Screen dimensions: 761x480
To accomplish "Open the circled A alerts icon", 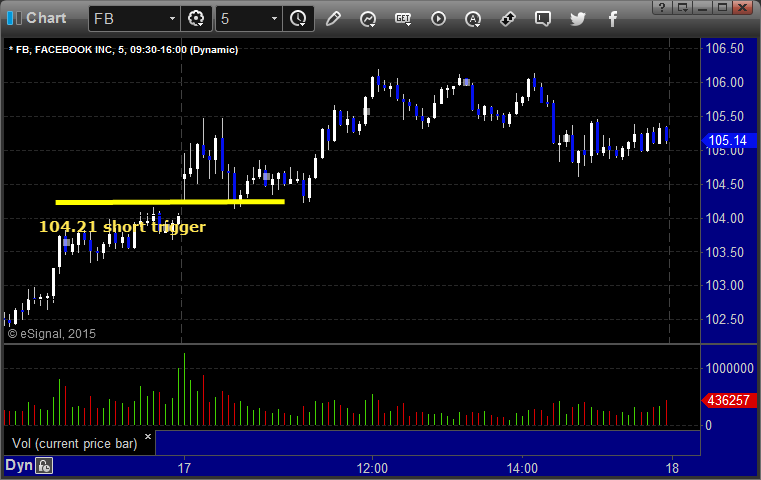I will [473, 19].
